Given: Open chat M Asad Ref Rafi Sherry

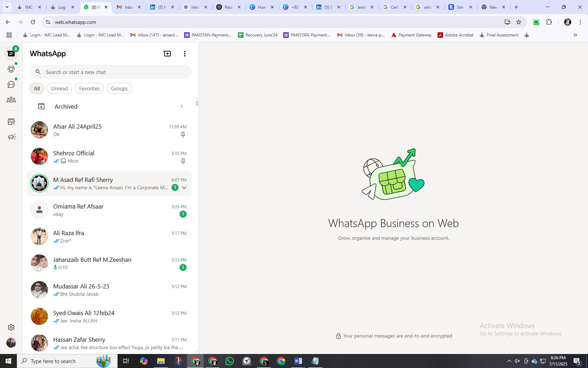Looking at the screenshot, I should (x=109, y=183).
